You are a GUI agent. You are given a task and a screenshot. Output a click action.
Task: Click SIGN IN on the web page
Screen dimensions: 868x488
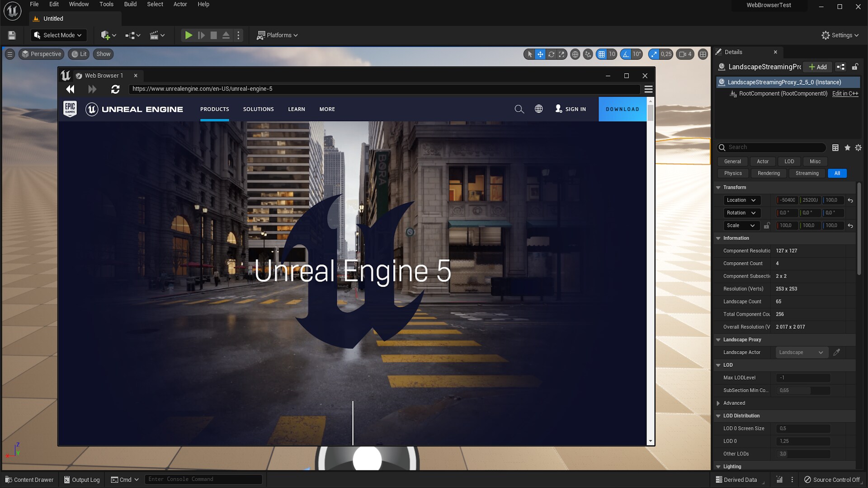[x=571, y=109]
